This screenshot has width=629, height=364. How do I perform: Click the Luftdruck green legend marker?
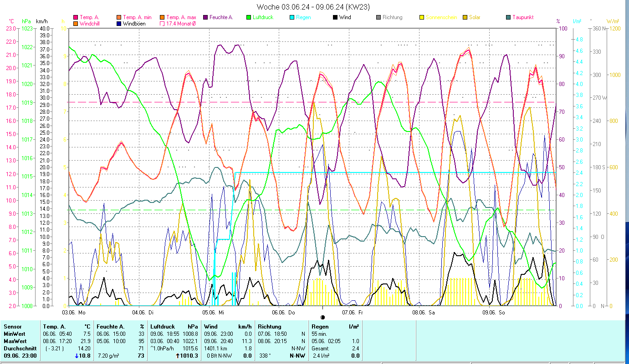(x=249, y=18)
